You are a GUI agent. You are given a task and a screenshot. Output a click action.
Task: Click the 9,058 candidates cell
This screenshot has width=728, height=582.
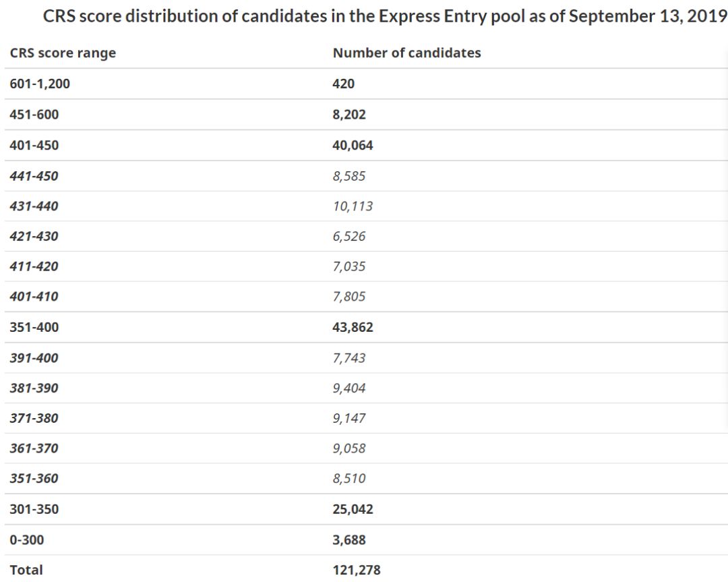pyautogui.click(x=349, y=448)
